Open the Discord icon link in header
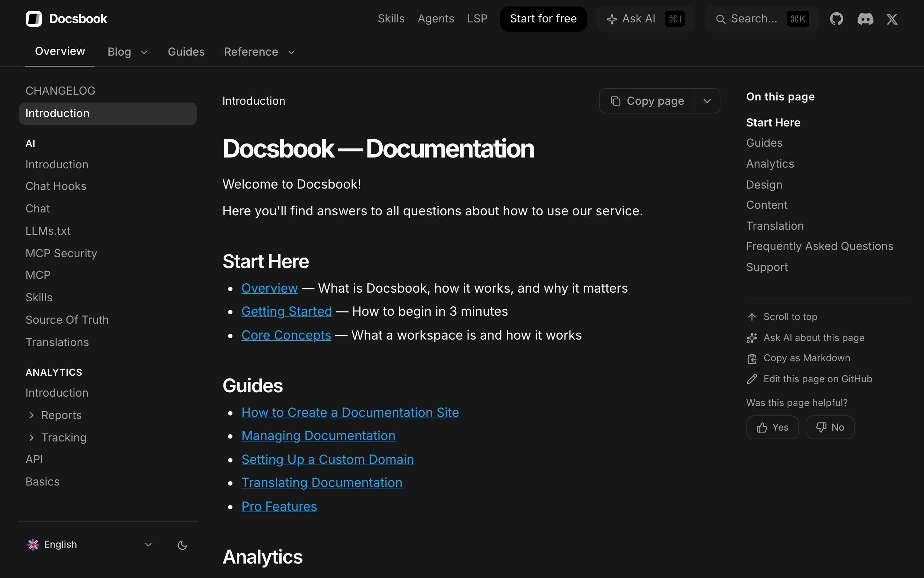The width and height of the screenshot is (924, 578). [865, 19]
